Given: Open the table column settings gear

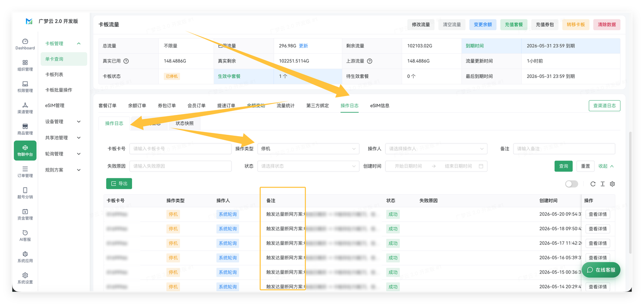Looking at the screenshot, I should 612,184.
